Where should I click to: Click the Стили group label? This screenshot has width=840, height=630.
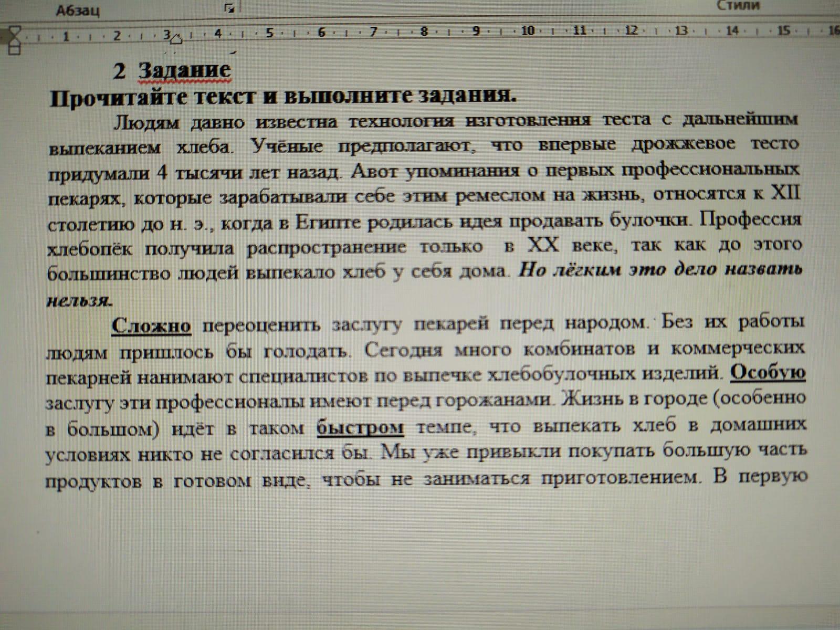[738, 6]
